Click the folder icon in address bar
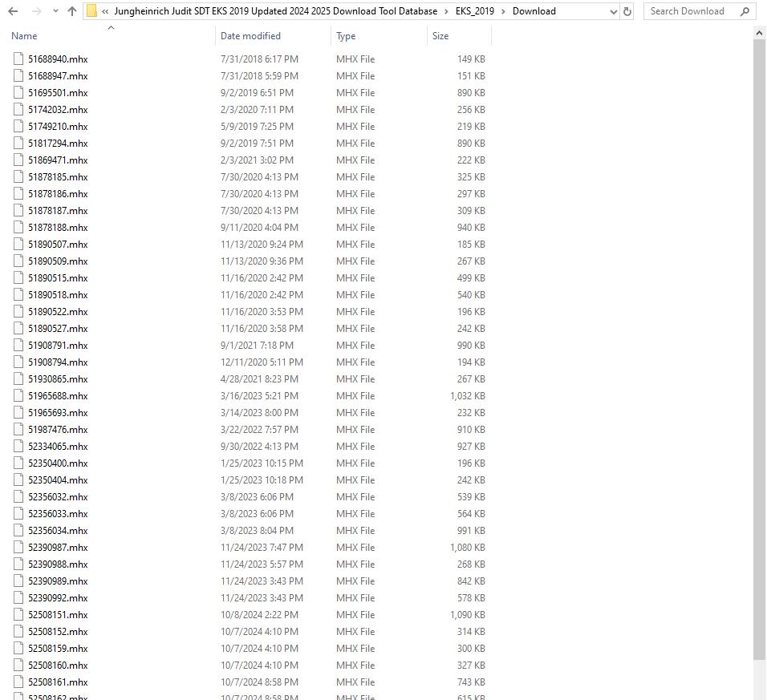This screenshot has height=700, width=767. point(91,11)
